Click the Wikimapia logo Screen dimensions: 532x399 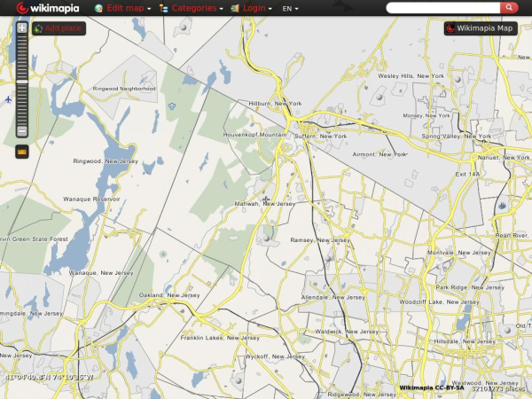[48, 8]
